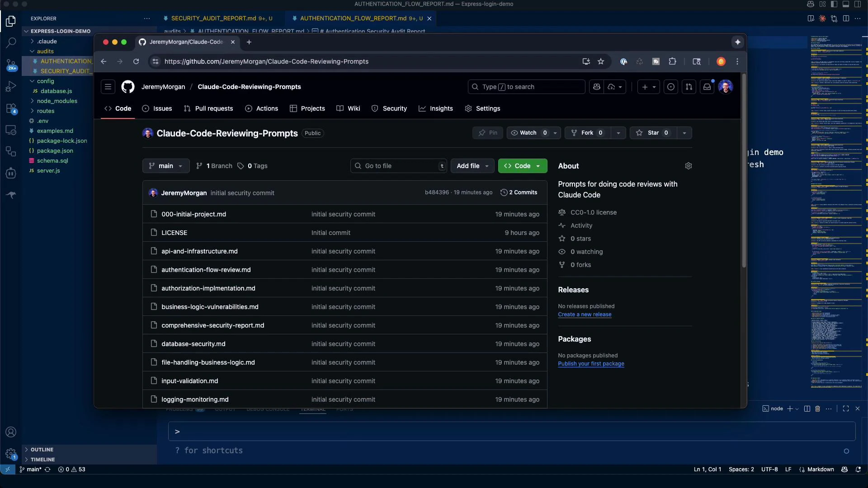Open green Code clone dropdown
This screenshot has height=488, width=868.
pos(523,166)
